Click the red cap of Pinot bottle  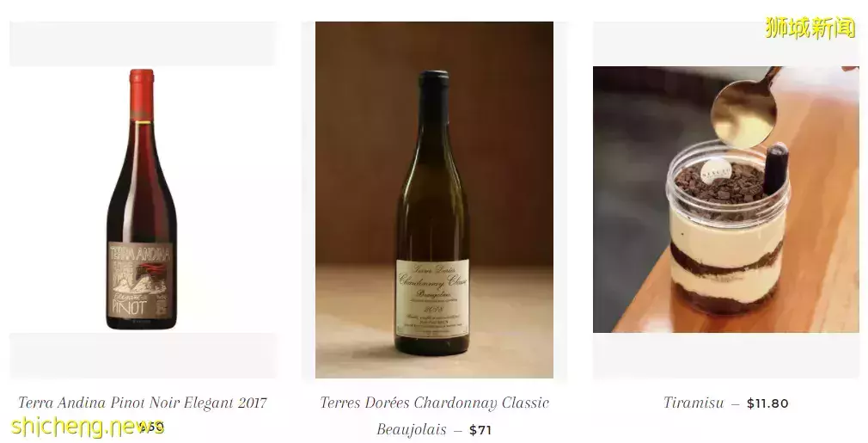click(x=142, y=94)
